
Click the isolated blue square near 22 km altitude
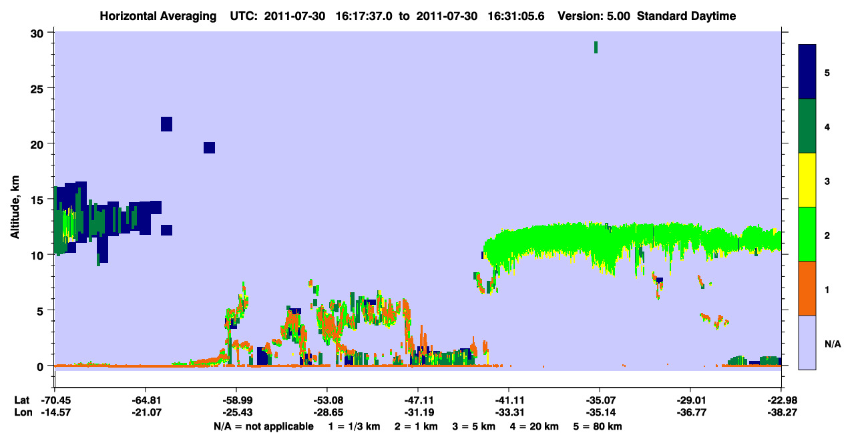coord(166,124)
